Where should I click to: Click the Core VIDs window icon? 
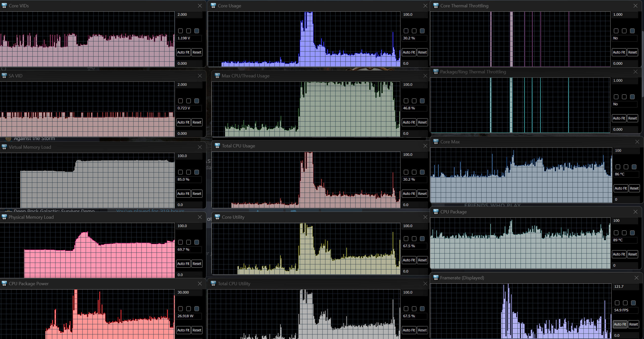coord(4,6)
